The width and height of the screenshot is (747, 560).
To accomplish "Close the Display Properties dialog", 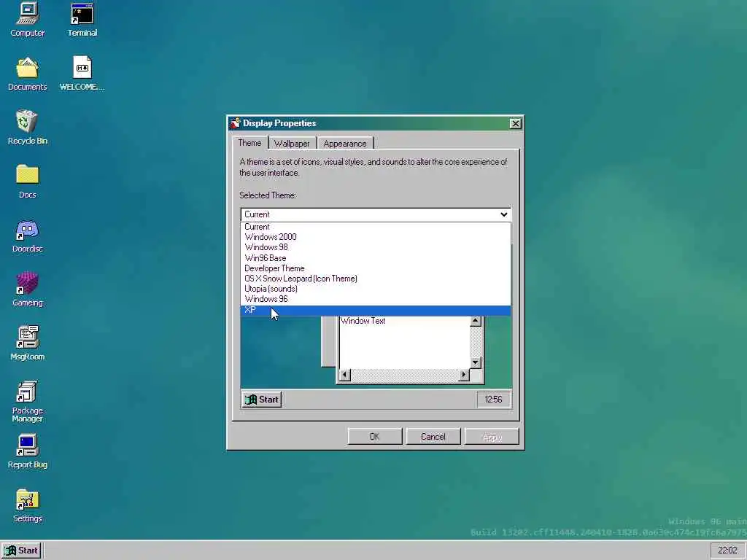I will click(515, 123).
